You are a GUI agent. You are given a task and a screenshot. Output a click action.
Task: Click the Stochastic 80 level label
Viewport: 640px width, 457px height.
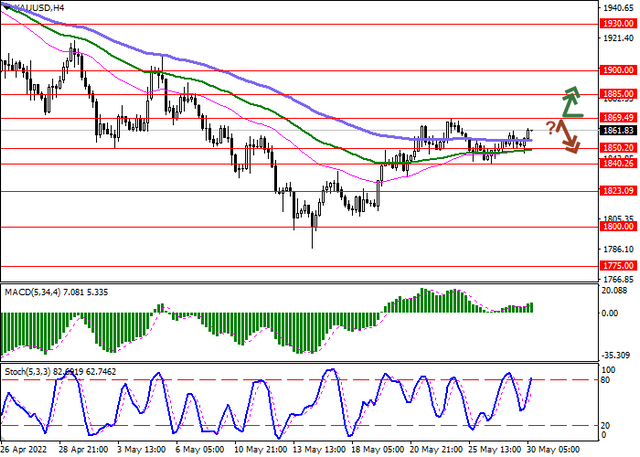click(x=607, y=380)
